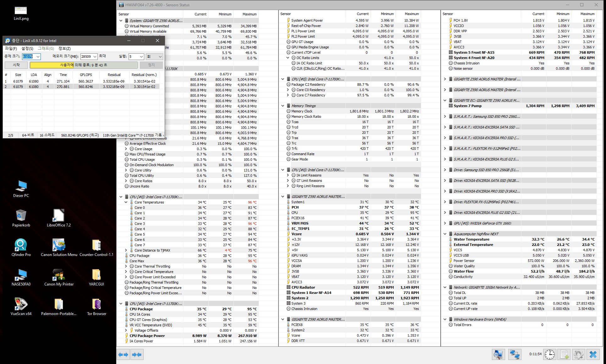Viewport: 606px width, 364px height.
Task: Expand S.M.A.R.T. Samsung SSD 850 PRO group
Action: (445, 117)
